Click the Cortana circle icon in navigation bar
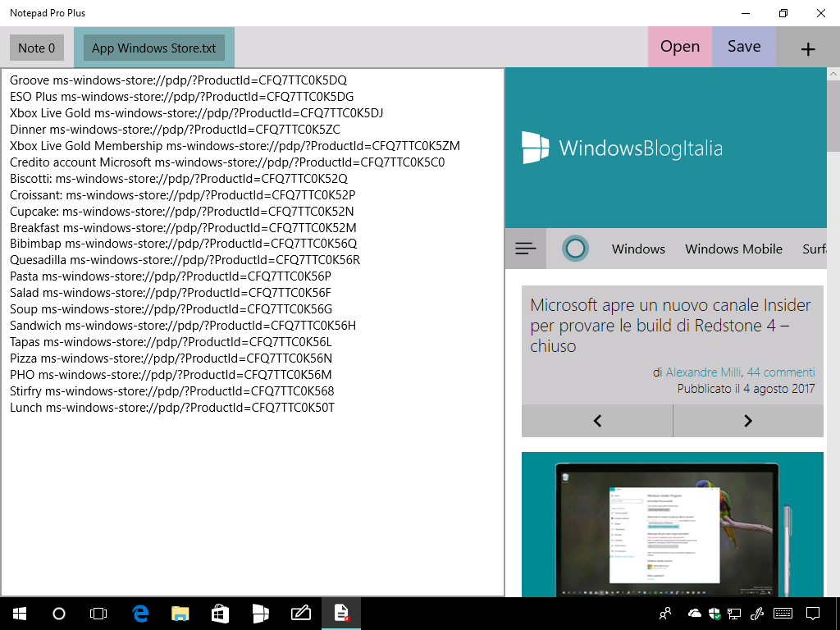The height and width of the screenshot is (630, 840). pos(575,249)
